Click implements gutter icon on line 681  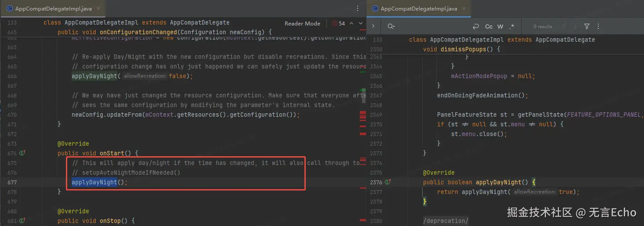(x=22, y=221)
